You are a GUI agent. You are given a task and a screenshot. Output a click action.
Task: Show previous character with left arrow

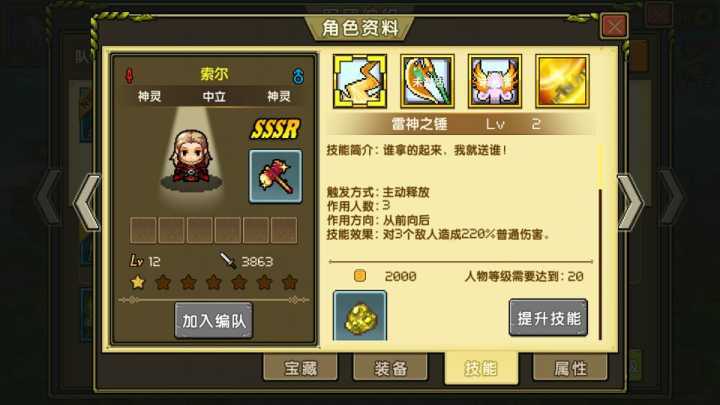click(x=87, y=202)
